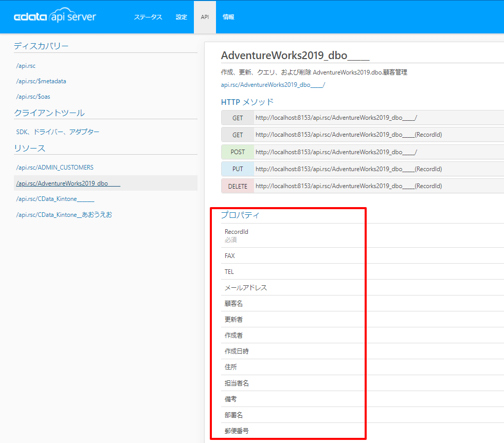This screenshot has height=443, width=504.
Task: Select the 顧客名 property row
Action: click(362, 304)
